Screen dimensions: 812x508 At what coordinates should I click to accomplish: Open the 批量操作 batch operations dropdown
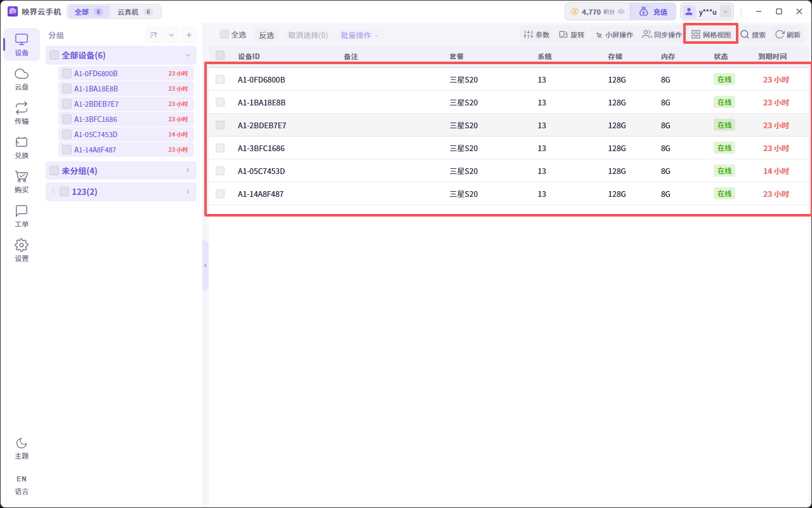tap(360, 35)
